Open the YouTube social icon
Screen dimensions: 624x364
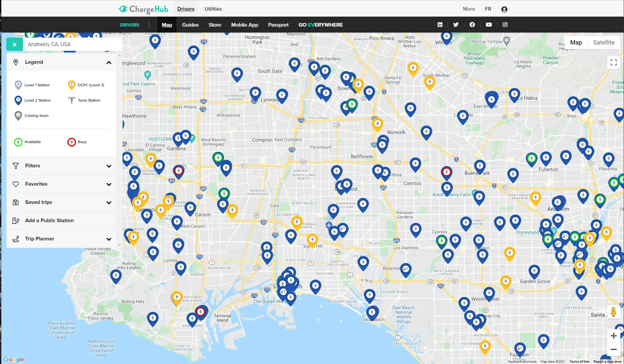coord(489,25)
